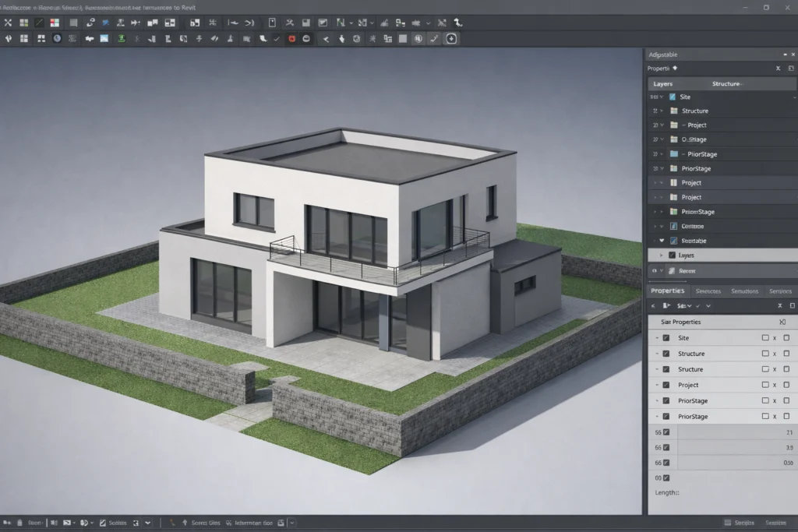This screenshot has width=798, height=532.
Task: Collapse the bold Suitable tree item
Action: point(661,240)
